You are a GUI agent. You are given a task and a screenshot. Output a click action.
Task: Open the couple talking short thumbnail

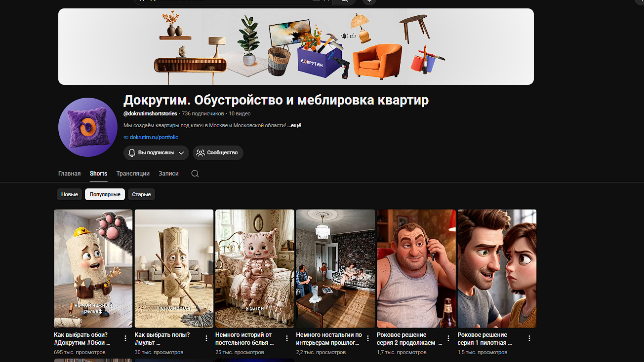497,269
